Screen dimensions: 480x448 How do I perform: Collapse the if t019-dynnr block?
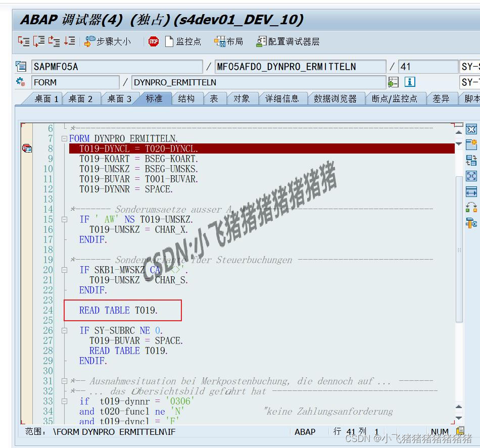tap(64, 401)
